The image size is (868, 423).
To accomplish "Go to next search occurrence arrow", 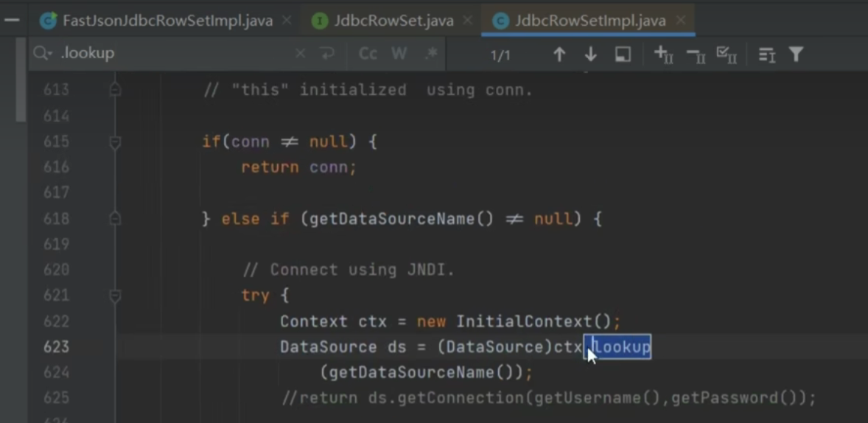I will (590, 55).
